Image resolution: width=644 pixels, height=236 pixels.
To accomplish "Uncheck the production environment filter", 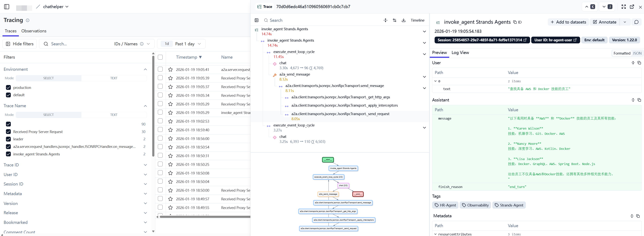I will 8,87.
